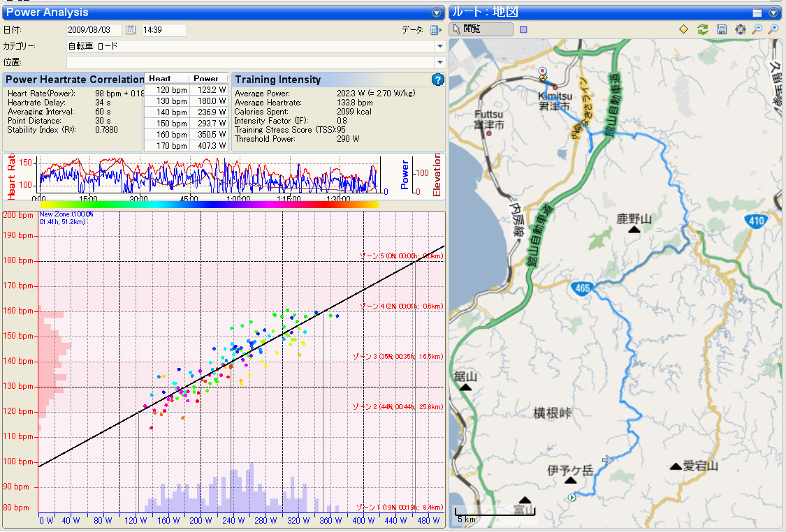786x532 pixels.
Task: Click the Threshold Power value 290 W
Action: click(348, 139)
